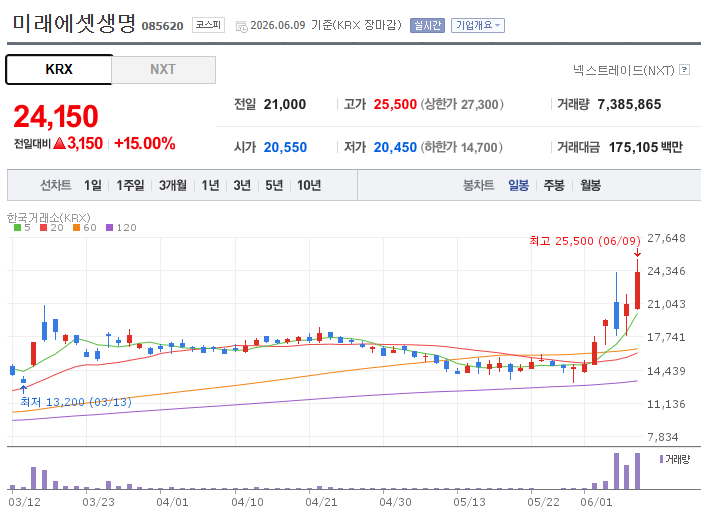
Task: Click the 최고 25,500 (06/09) chart annotation
Action: coord(585,241)
